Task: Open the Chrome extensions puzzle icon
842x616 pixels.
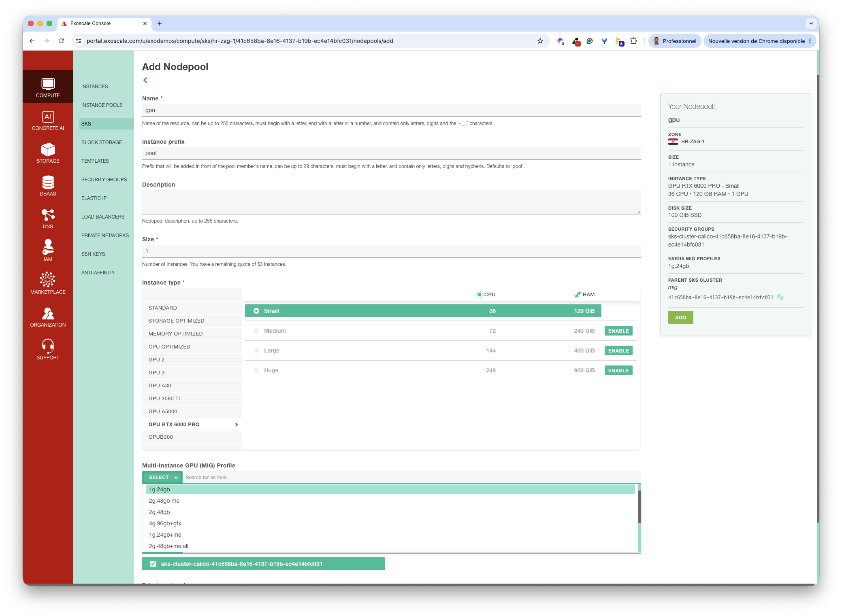Action: coord(634,41)
